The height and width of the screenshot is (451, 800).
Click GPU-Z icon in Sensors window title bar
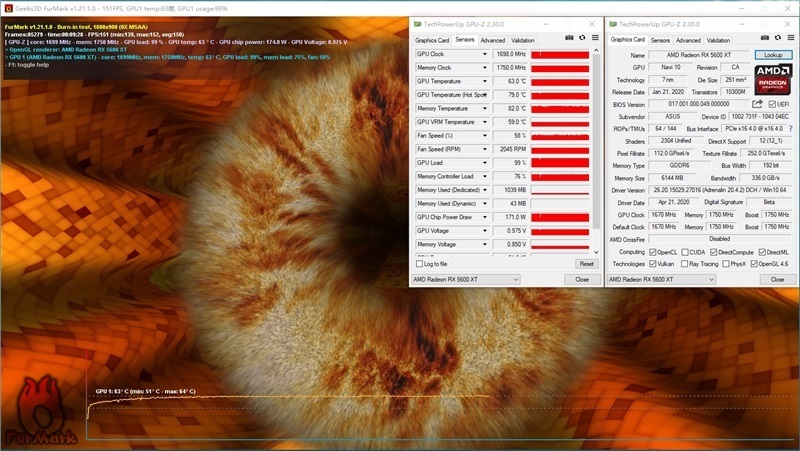[x=417, y=24]
